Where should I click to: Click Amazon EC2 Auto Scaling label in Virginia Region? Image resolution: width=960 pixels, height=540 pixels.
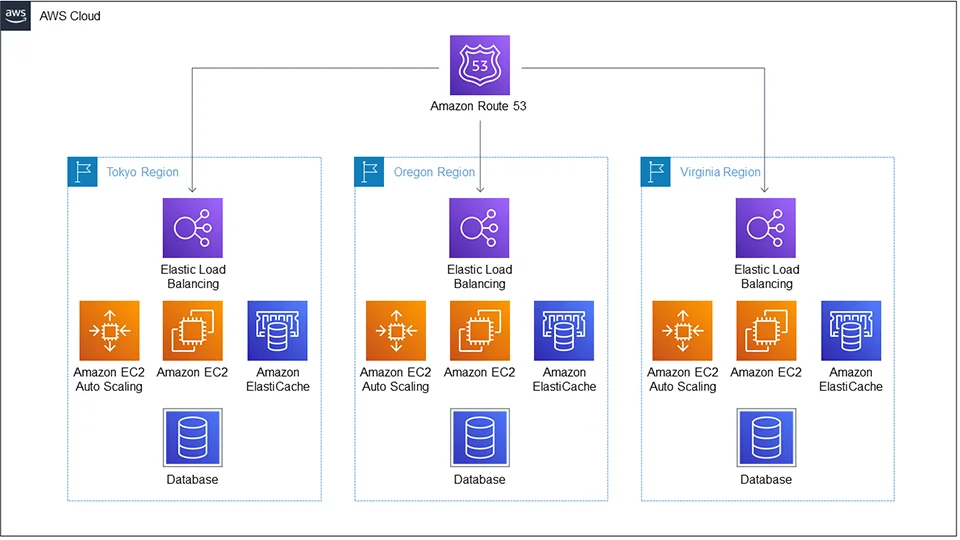tap(683, 380)
